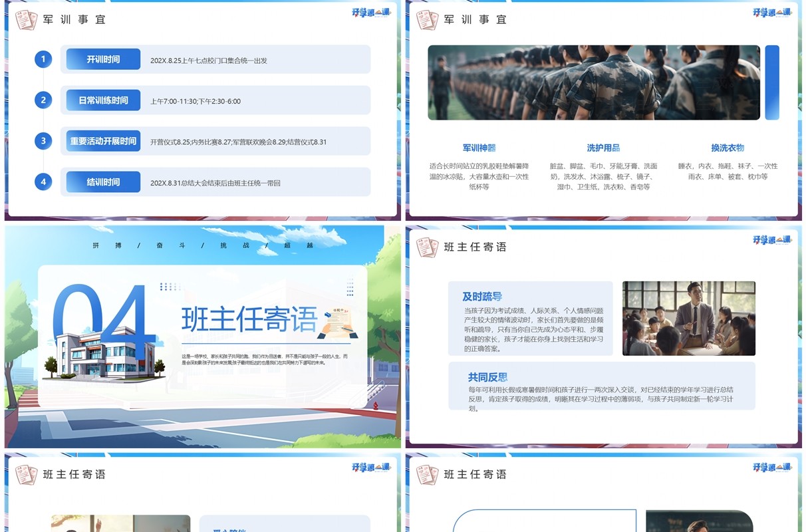Viewport: 806px width, 532px height.
Task: Click the paragraph under 军训神器 about 乳胶鞋垫
Action: (x=479, y=176)
